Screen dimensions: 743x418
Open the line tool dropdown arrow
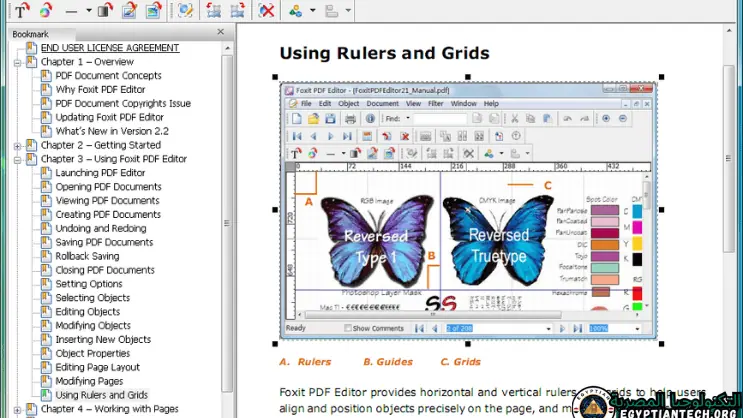[x=89, y=10]
